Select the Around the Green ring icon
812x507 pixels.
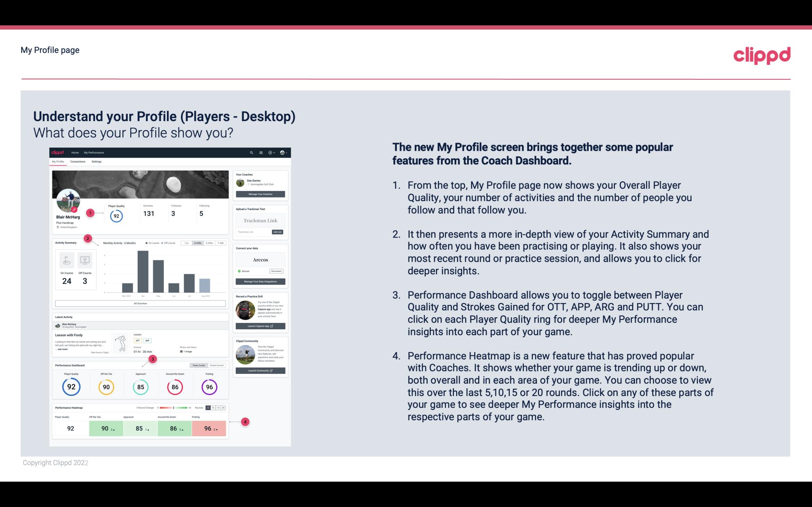click(174, 386)
